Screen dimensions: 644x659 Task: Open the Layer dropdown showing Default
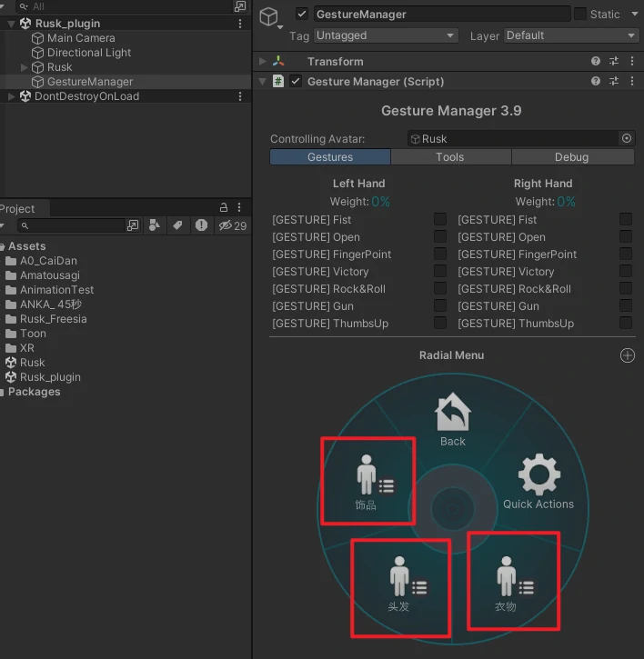click(571, 35)
